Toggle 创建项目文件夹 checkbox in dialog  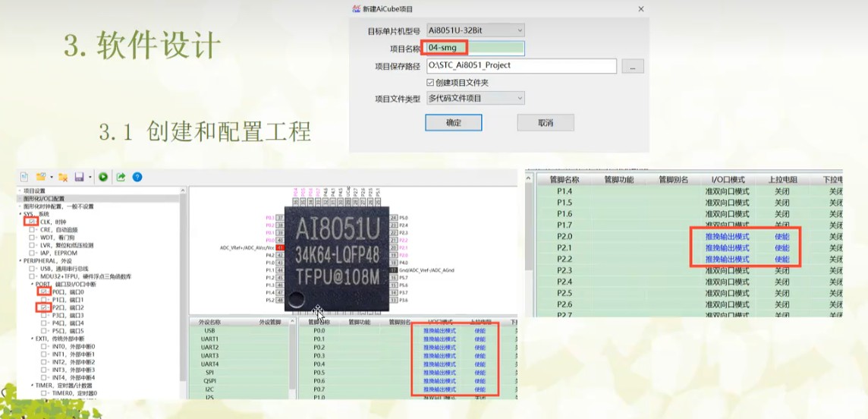point(430,83)
